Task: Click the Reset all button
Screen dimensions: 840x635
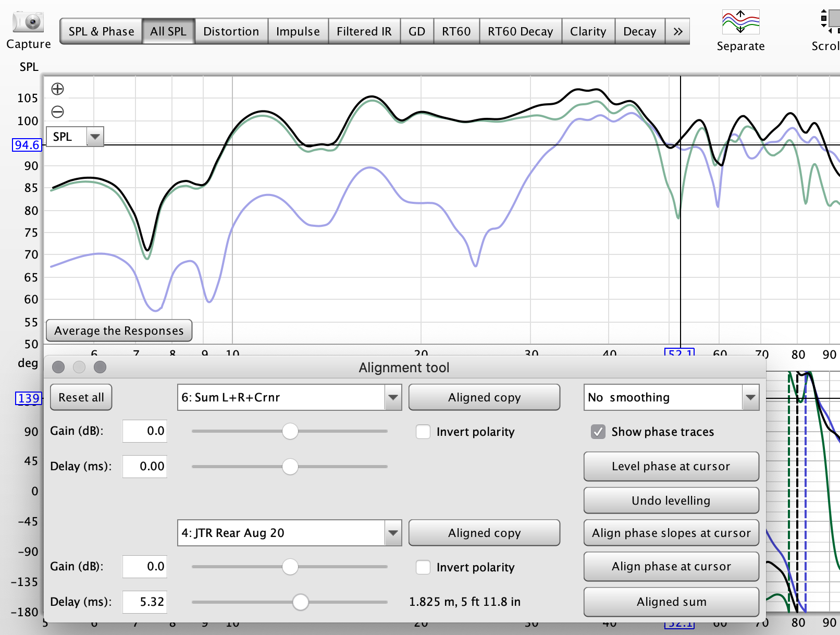Action: click(x=81, y=397)
